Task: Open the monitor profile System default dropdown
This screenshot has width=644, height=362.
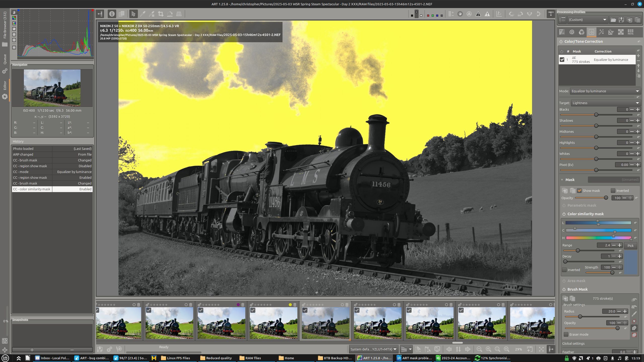Action: pos(373,349)
